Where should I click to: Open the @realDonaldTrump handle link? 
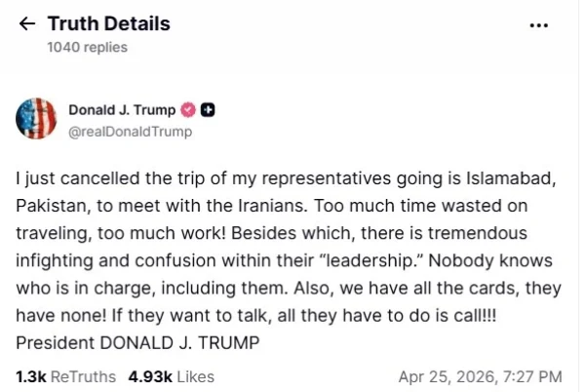pos(130,132)
